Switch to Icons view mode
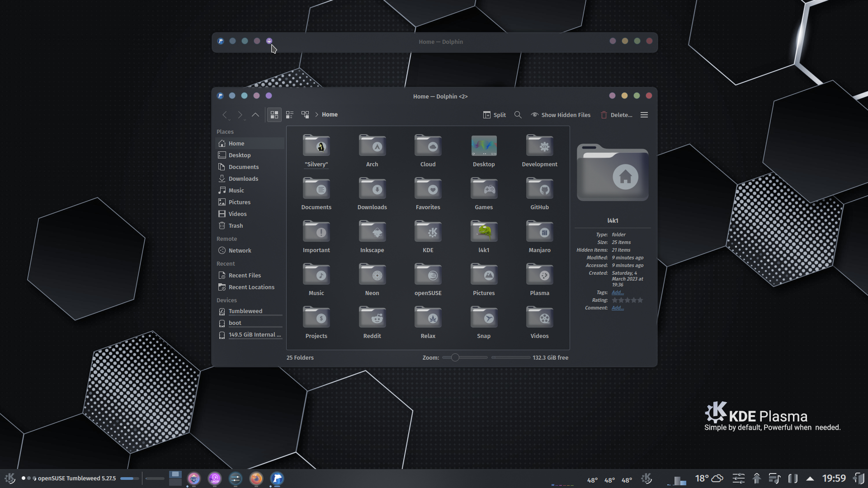 [x=274, y=115]
